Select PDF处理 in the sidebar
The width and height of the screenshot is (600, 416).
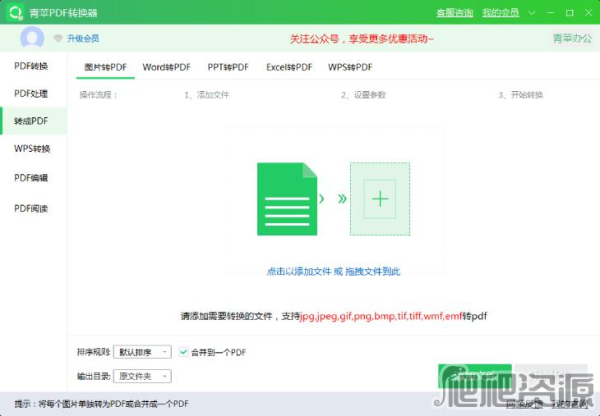[31, 93]
